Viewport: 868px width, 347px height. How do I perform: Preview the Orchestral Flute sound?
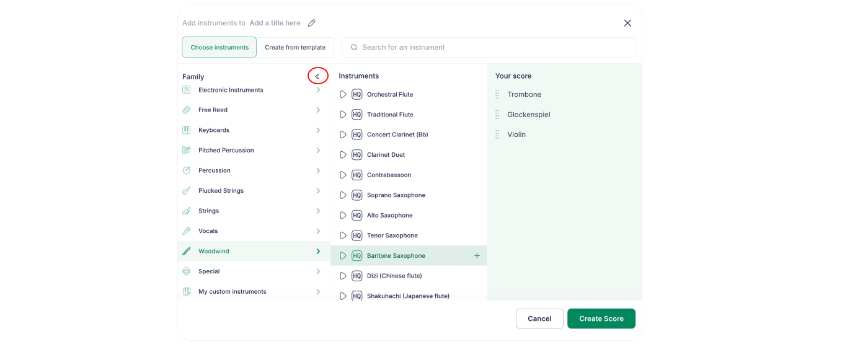click(x=343, y=95)
